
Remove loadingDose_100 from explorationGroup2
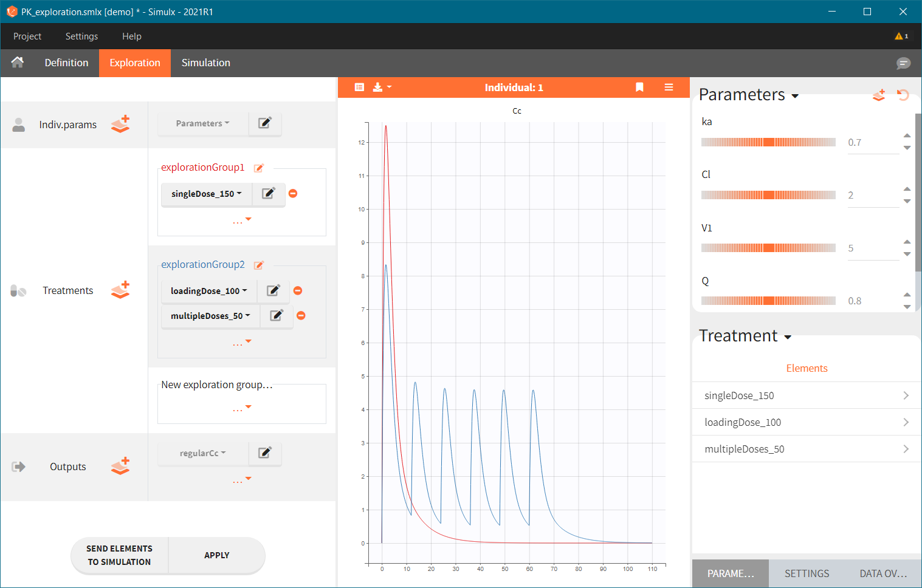298,290
